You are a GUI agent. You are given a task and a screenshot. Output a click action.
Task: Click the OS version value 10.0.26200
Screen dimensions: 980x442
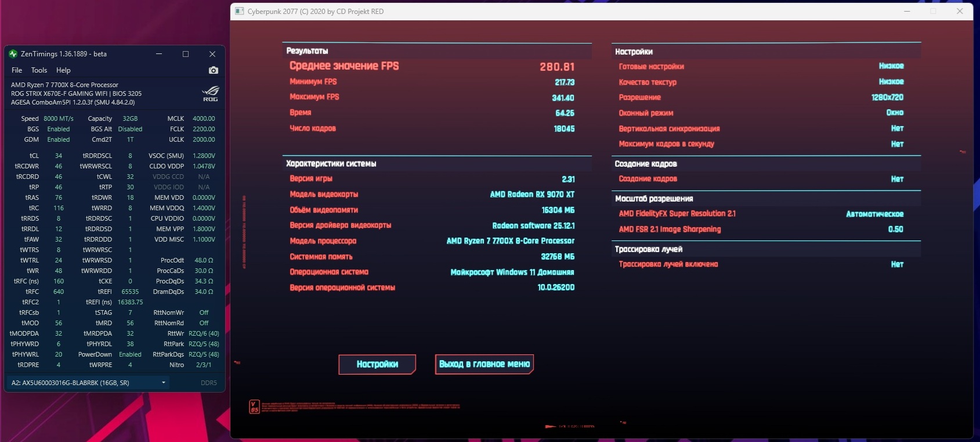tap(556, 288)
